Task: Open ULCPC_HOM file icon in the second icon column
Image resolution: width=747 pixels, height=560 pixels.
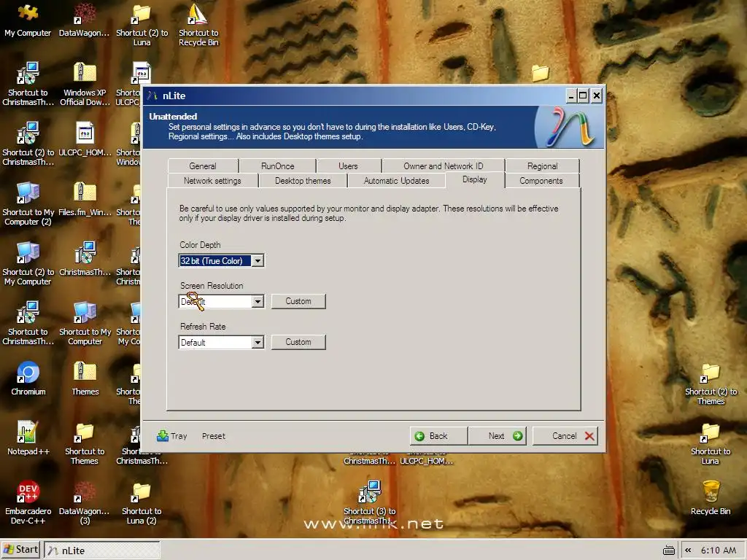Action: coord(85,139)
